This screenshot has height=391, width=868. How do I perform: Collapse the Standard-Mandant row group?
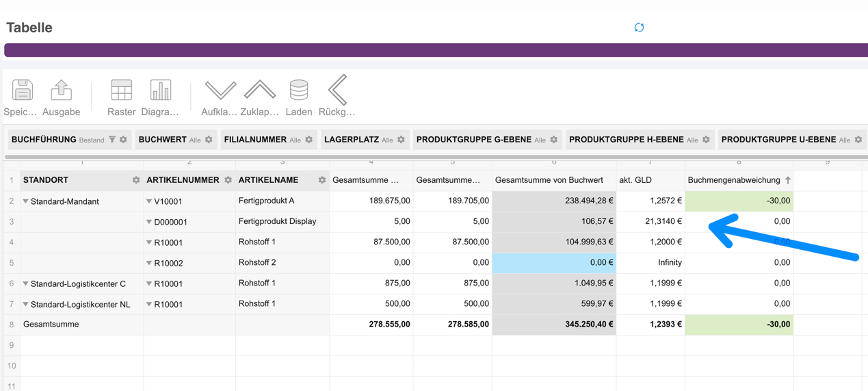[26, 201]
